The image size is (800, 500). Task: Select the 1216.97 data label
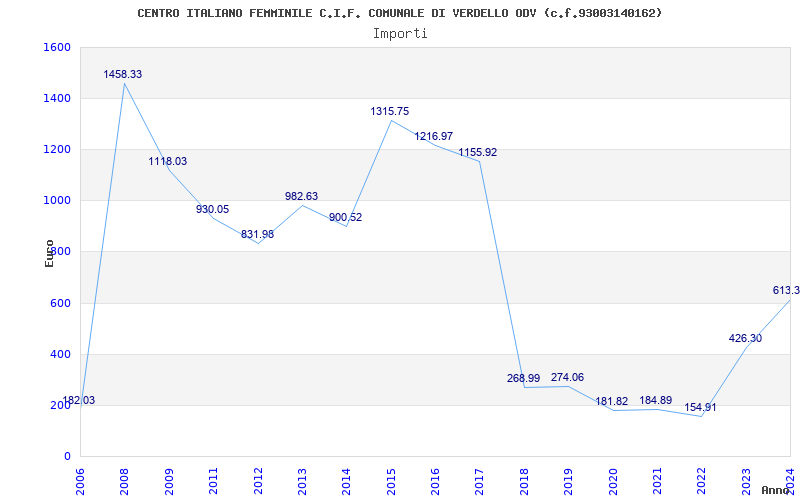click(x=434, y=137)
